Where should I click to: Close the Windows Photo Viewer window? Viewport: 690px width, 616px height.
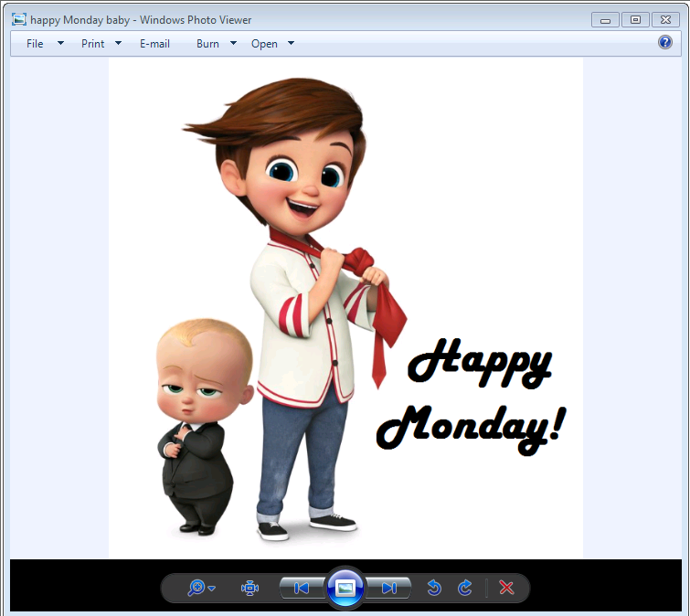pyautogui.click(x=666, y=20)
